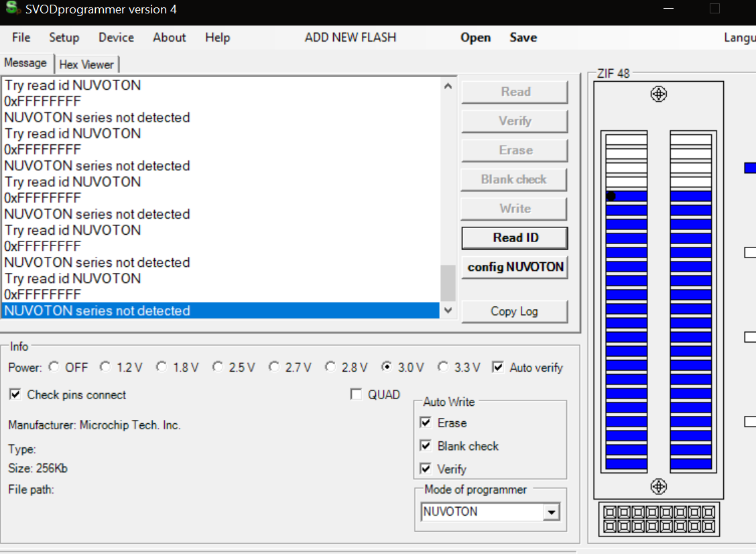Click the Erase button
Viewport: 756px width, 554px height.
click(515, 150)
